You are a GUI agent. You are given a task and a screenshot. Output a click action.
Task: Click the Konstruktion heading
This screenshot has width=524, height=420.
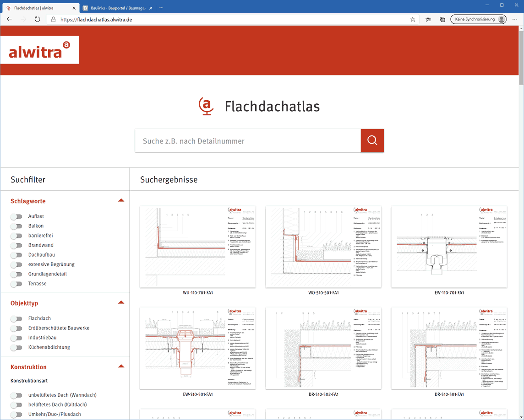(x=28, y=367)
